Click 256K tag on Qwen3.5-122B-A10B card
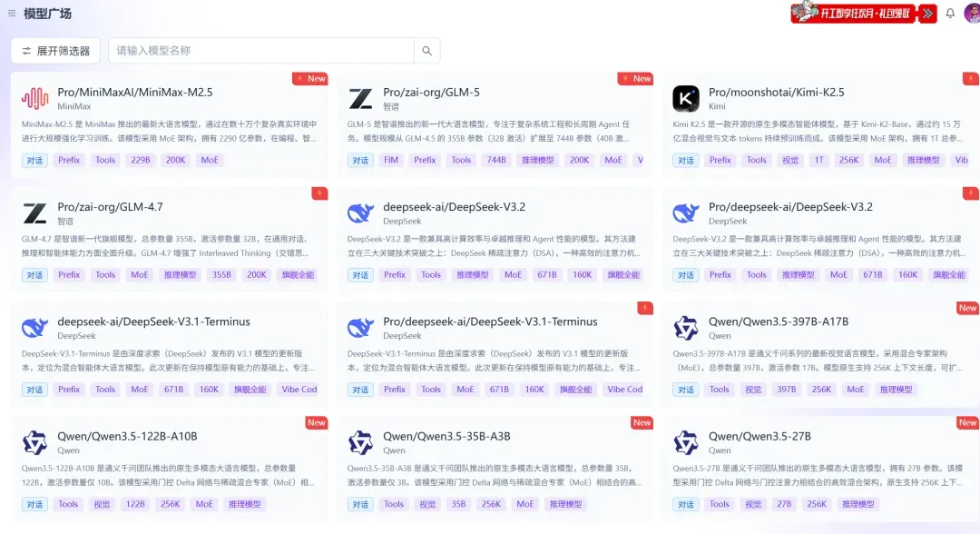Image resolution: width=980 pixels, height=534 pixels. click(x=170, y=504)
